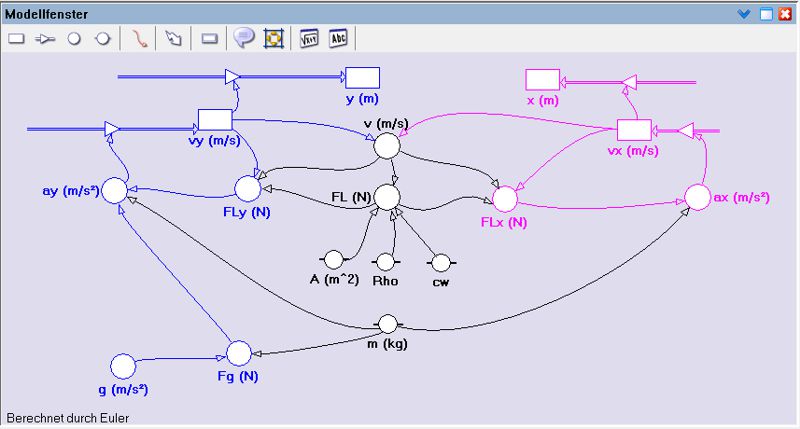Select the Abc text label tool
The height and width of the screenshot is (429, 800).
(338, 38)
